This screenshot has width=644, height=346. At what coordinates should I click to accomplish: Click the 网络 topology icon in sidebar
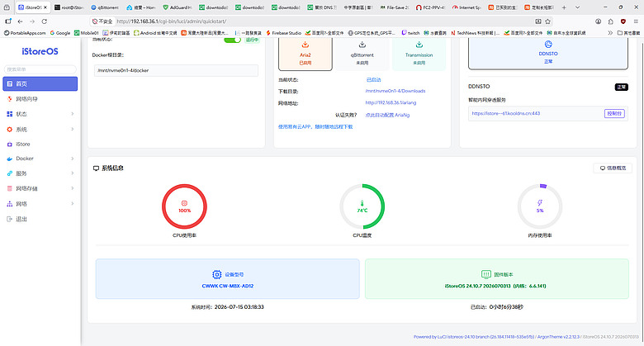pos(9,203)
